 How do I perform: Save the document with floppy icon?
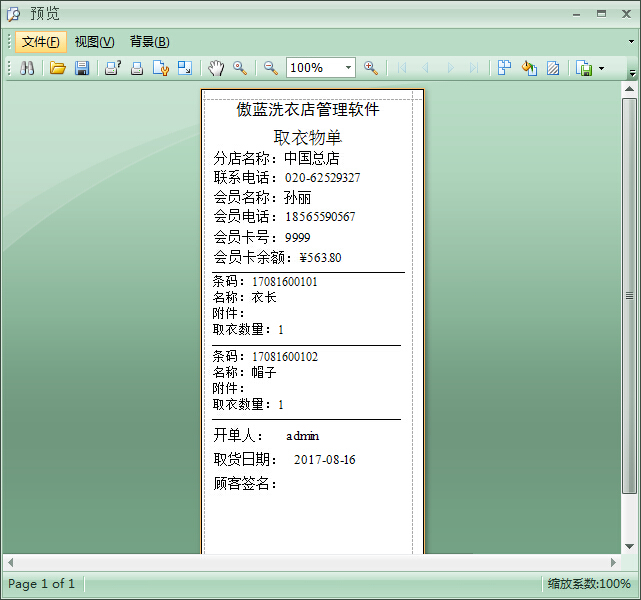(82, 68)
